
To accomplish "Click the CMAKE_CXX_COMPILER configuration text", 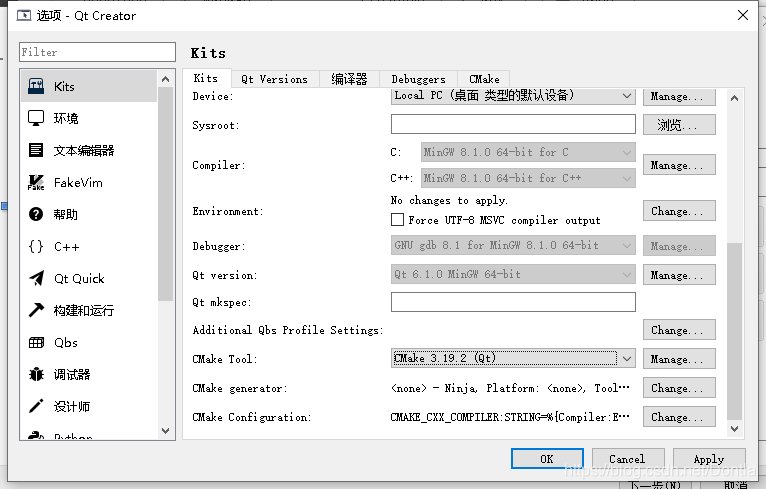I will 510,417.
